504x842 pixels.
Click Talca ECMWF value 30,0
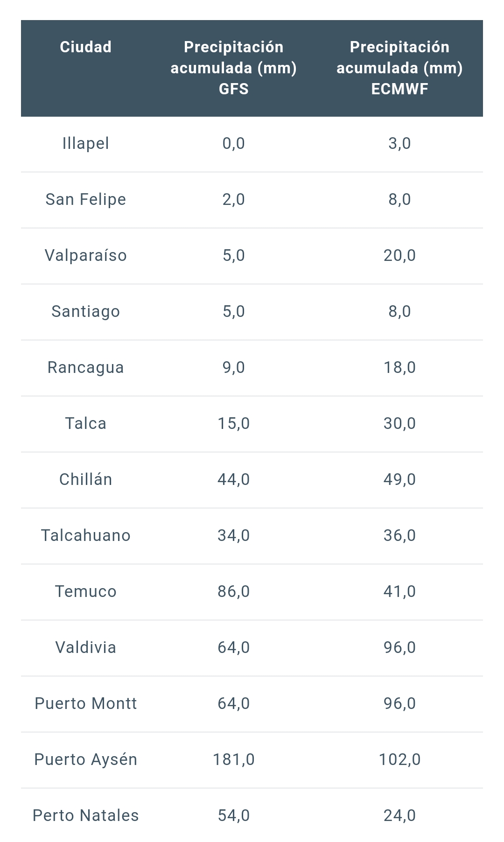click(399, 423)
